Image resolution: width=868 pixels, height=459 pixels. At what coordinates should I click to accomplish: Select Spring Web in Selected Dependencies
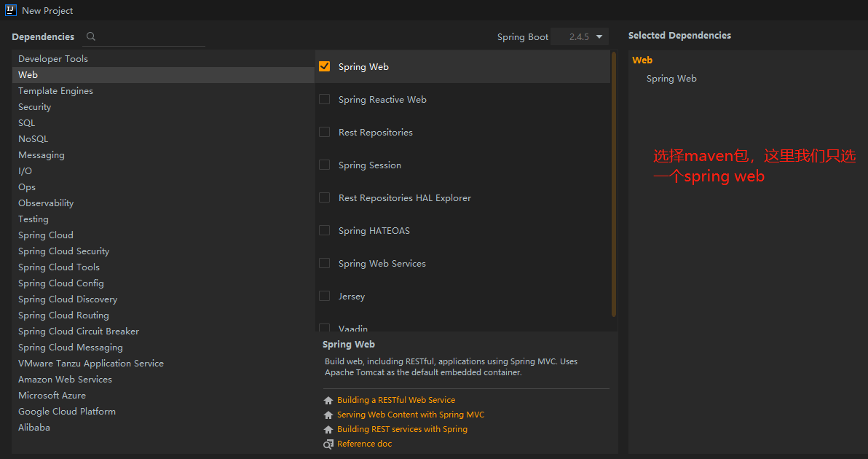coord(671,79)
